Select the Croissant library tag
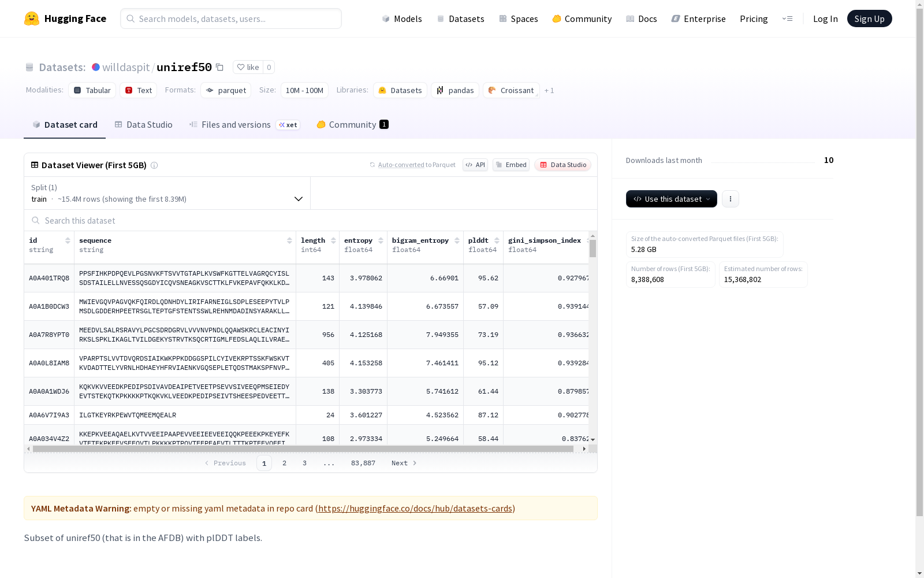 point(511,90)
